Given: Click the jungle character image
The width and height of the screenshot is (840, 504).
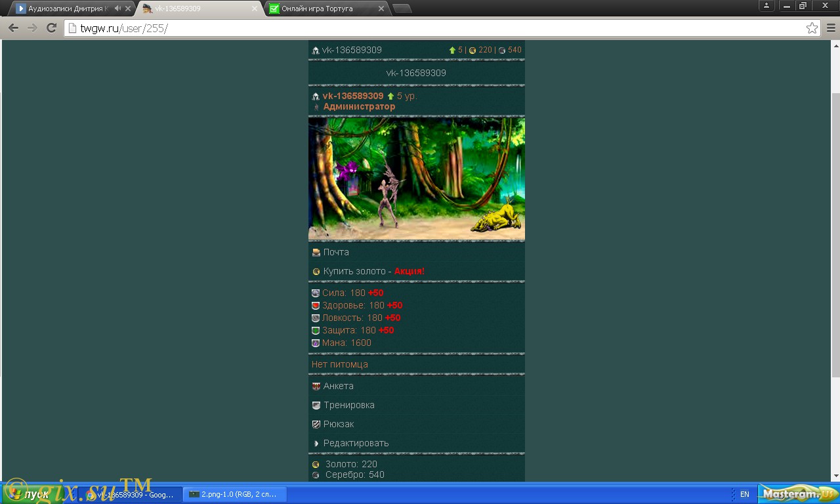Looking at the screenshot, I should pos(417,179).
